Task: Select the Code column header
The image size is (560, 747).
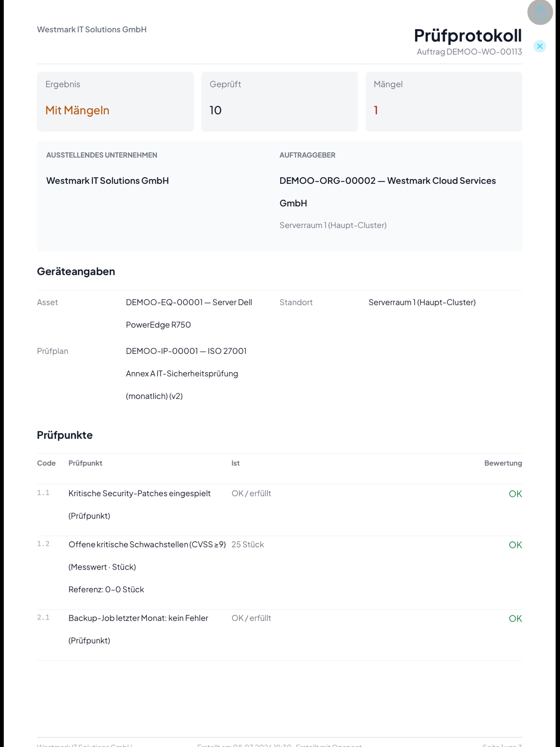Action: pos(46,463)
